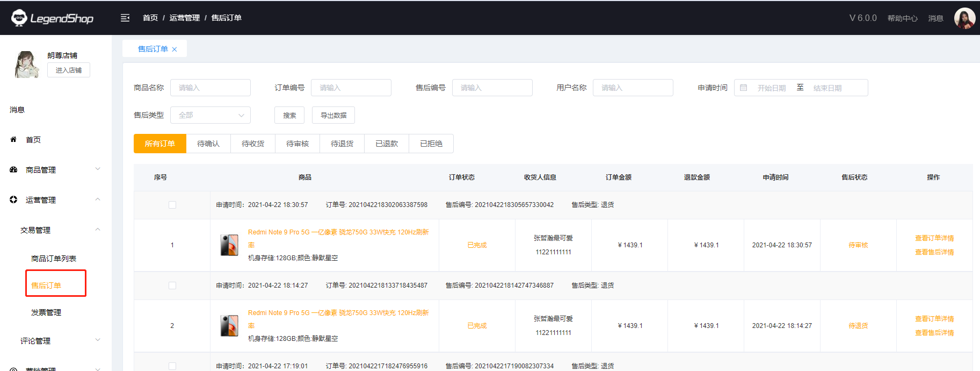Focus the 售后编号 input field
Screen dimensions: 980x371
pyautogui.click(x=492, y=88)
